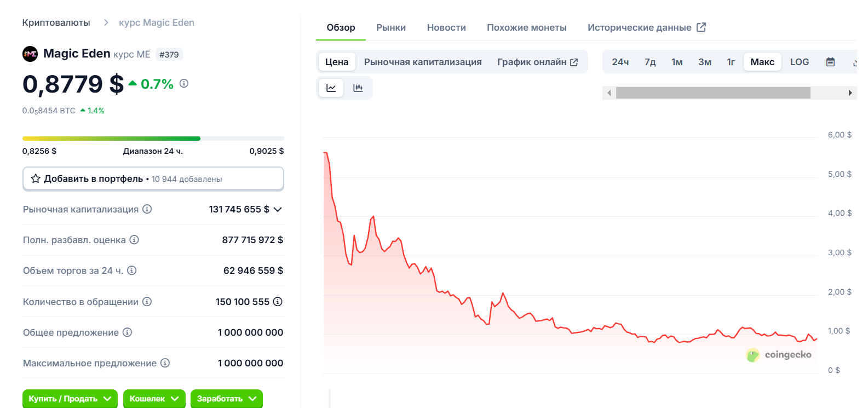This screenshot has height=408, width=868.
Task: Switch to the Рынки tab
Action: (391, 27)
